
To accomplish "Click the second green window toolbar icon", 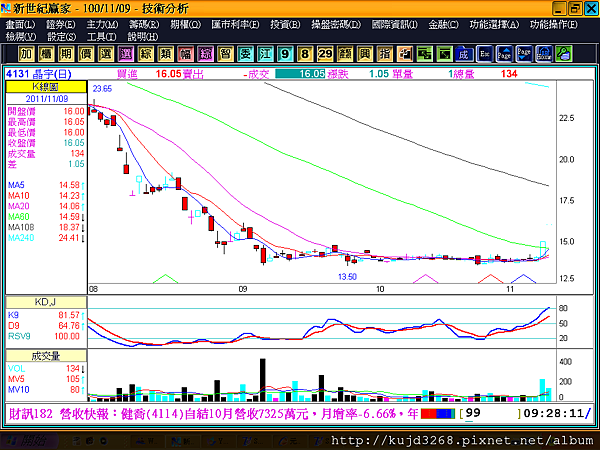I will (x=444, y=54).
